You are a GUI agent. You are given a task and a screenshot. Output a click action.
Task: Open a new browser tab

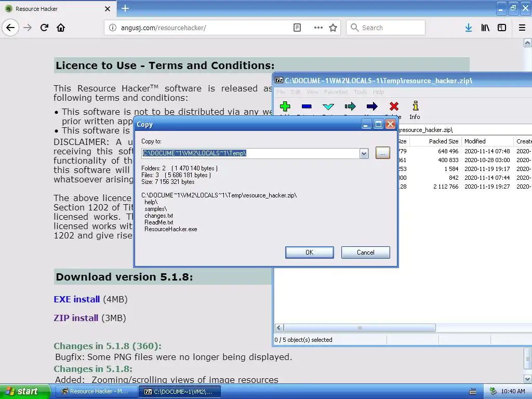tap(125, 8)
